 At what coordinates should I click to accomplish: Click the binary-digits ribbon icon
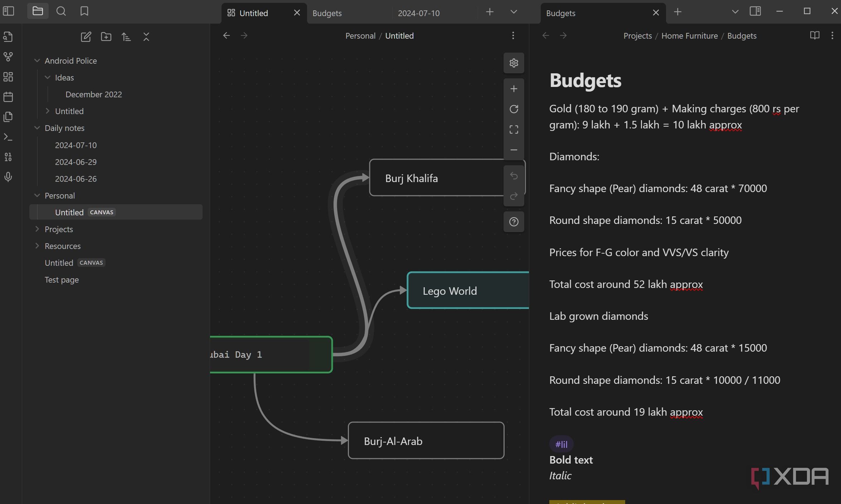(x=8, y=157)
